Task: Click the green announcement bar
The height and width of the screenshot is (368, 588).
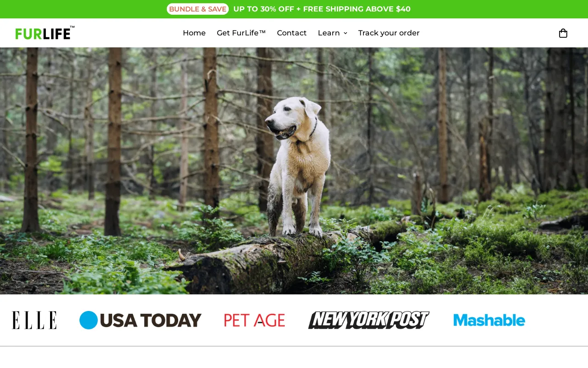Action: (x=294, y=9)
